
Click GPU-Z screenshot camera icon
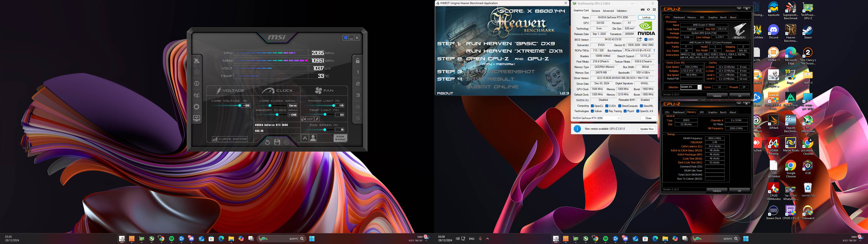click(643, 10)
